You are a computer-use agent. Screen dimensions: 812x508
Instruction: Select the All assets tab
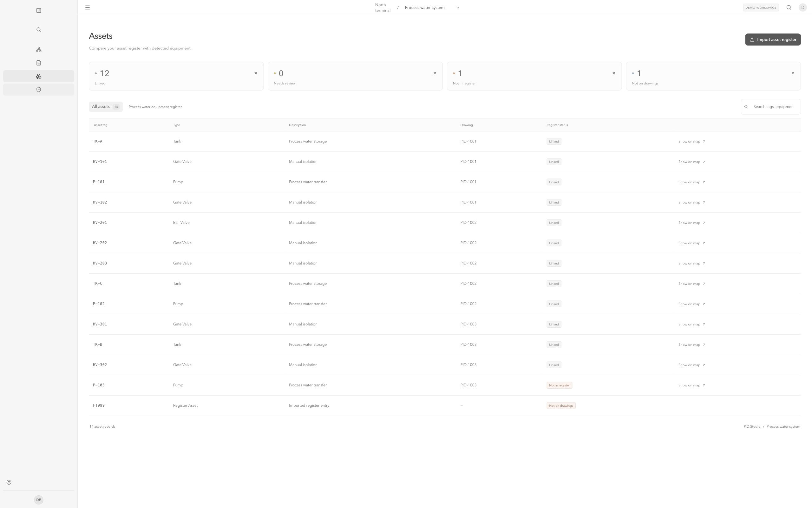point(106,106)
